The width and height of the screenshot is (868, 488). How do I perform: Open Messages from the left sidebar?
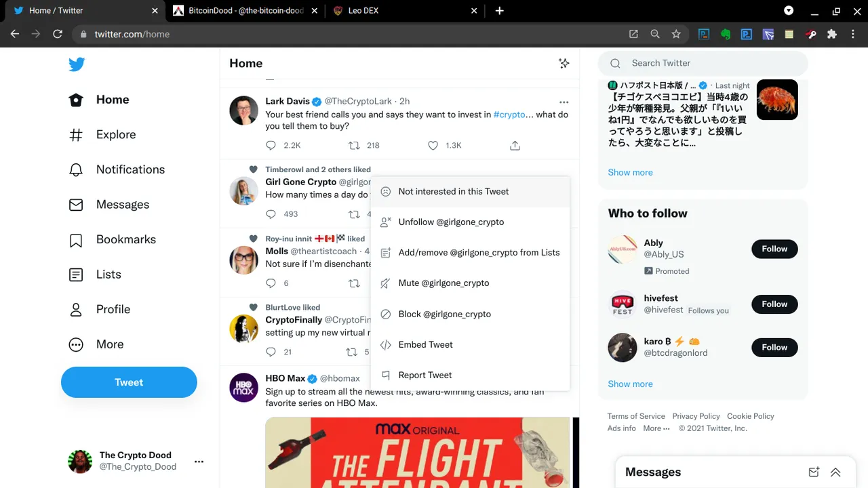tap(109, 205)
